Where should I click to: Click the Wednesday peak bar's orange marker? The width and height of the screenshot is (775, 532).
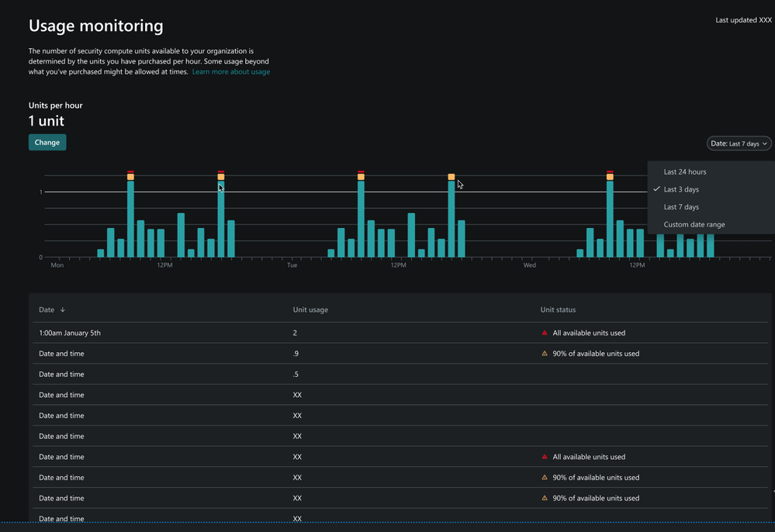610,176
